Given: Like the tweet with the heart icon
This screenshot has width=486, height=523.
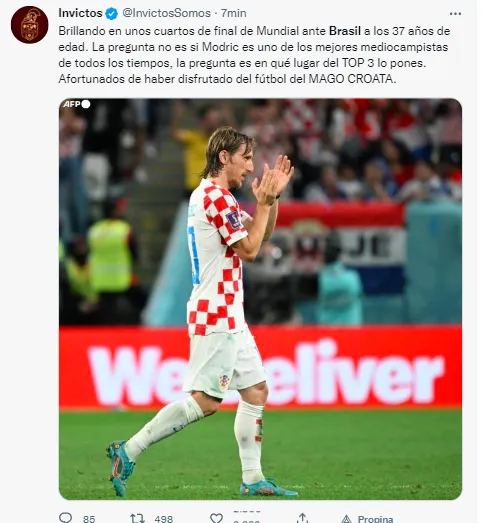Looking at the screenshot, I should coord(216,518).
